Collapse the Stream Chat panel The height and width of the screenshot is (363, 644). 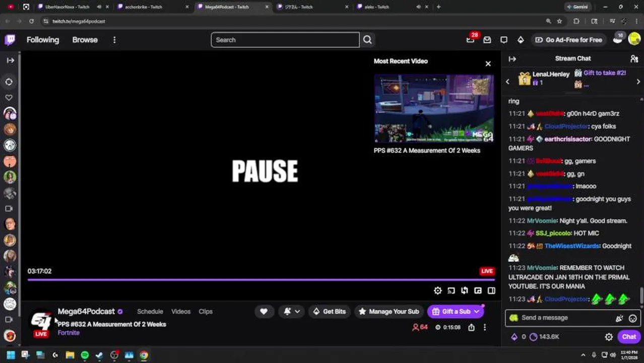pyautogui.click(x=512, y=59)
